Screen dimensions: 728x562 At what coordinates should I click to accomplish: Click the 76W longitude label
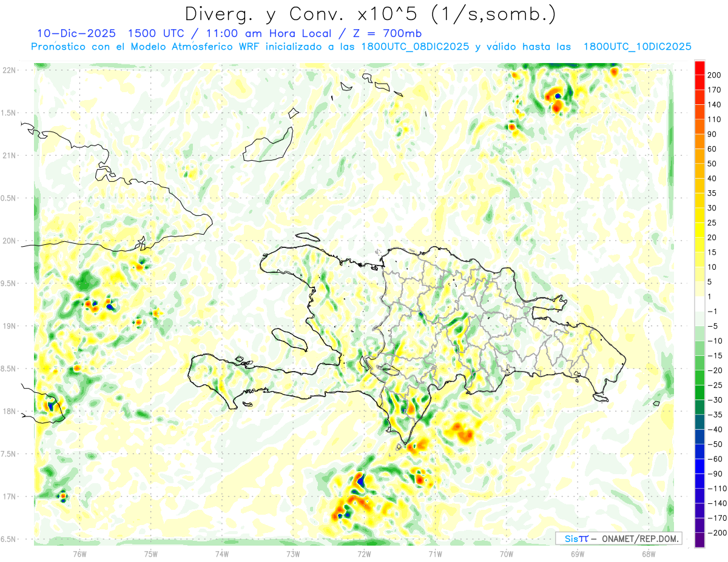pyautogui.click(x=79, y=553)
